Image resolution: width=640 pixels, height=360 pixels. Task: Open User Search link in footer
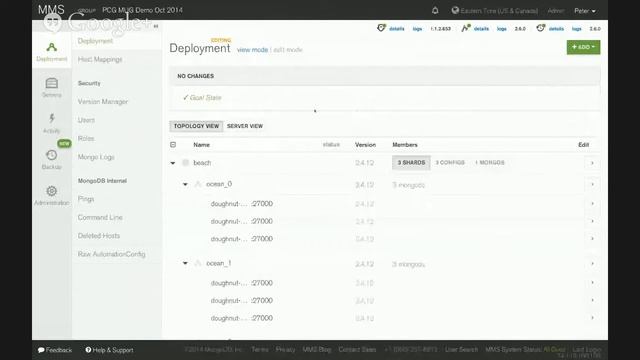click(461, 349)
